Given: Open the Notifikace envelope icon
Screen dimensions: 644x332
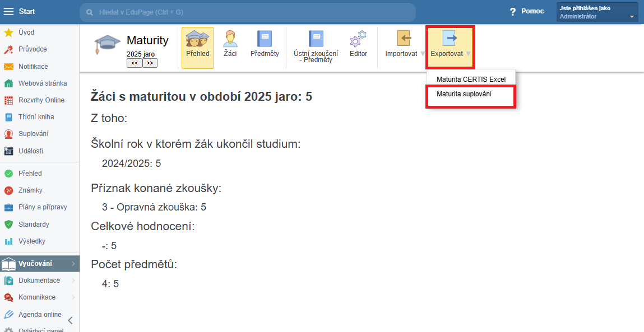Looking at the screenshot, I should 8,67.
